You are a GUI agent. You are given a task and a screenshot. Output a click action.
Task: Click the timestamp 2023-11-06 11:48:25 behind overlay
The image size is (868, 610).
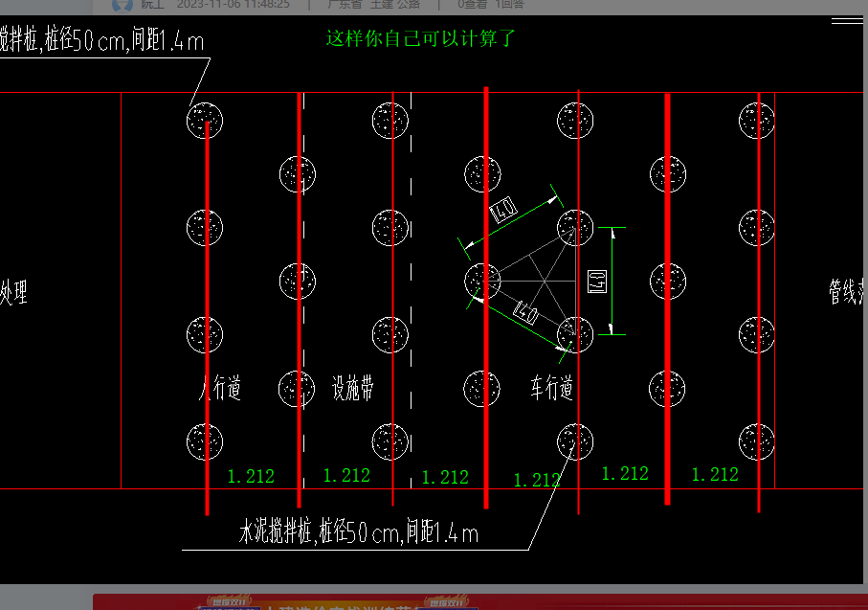(x=234, y=5)
